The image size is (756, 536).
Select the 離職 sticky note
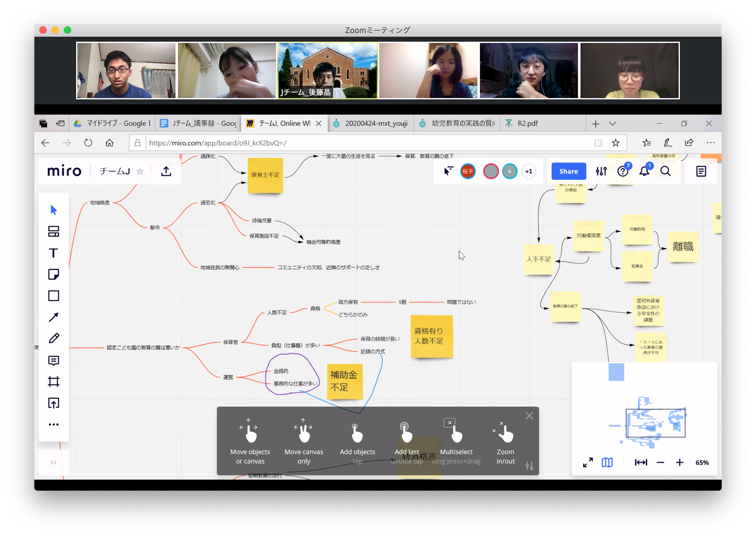point(683,247)
